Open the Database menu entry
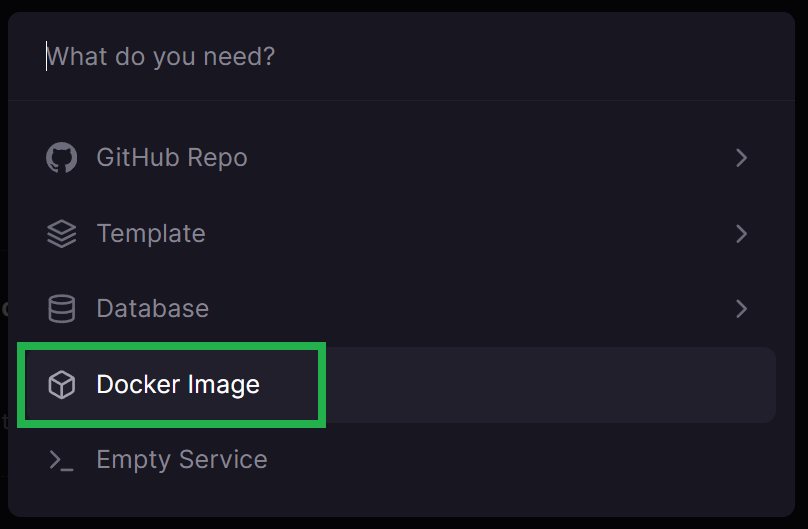 point(397,309)
